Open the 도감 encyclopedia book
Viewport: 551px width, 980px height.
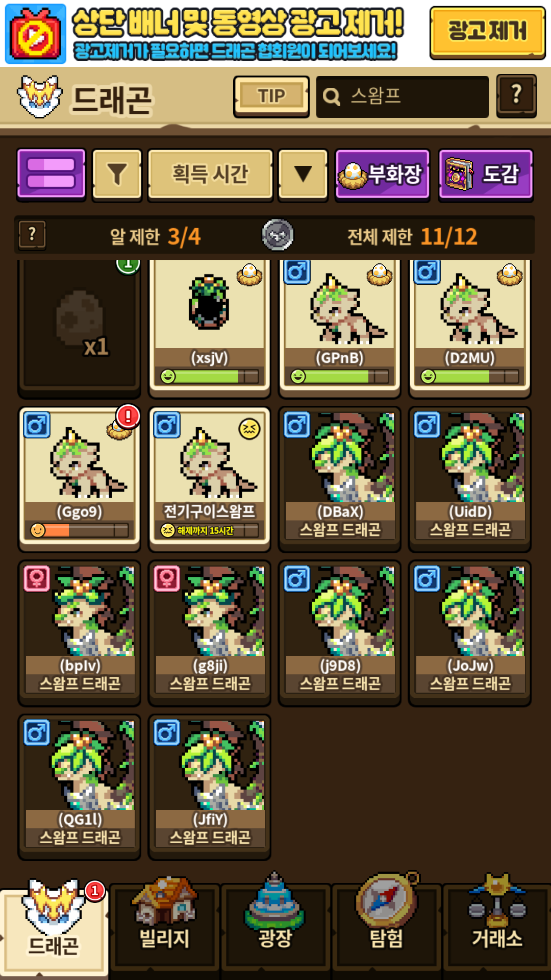[486, 174]
